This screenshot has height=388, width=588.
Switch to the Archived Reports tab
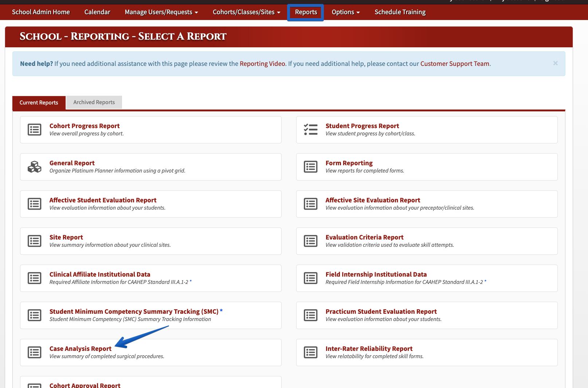[x=94, y=102]
